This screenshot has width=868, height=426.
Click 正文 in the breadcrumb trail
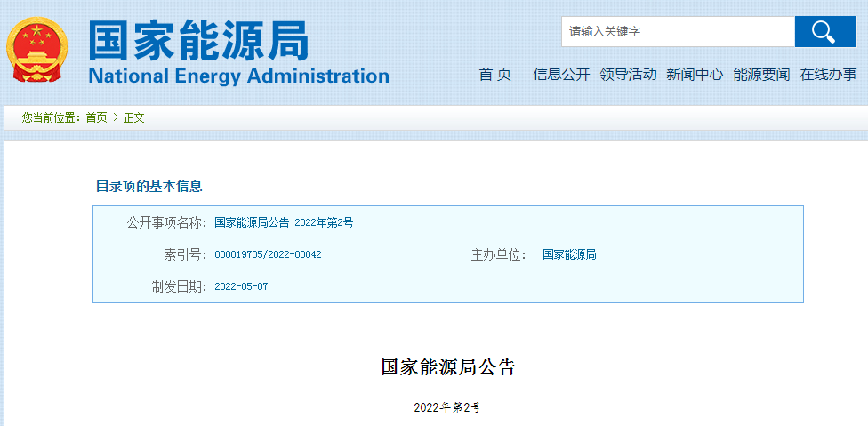pos(134,117)
